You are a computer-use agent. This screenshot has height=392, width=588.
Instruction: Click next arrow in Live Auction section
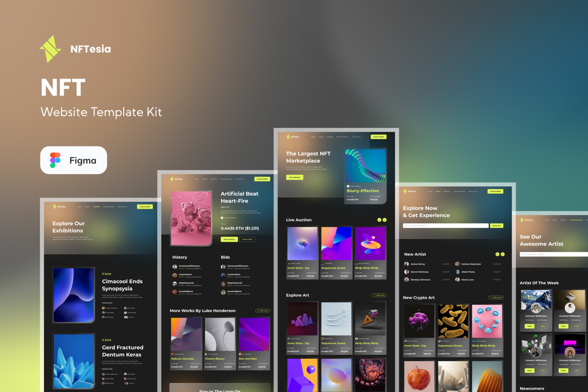click(x=384, y=220)
